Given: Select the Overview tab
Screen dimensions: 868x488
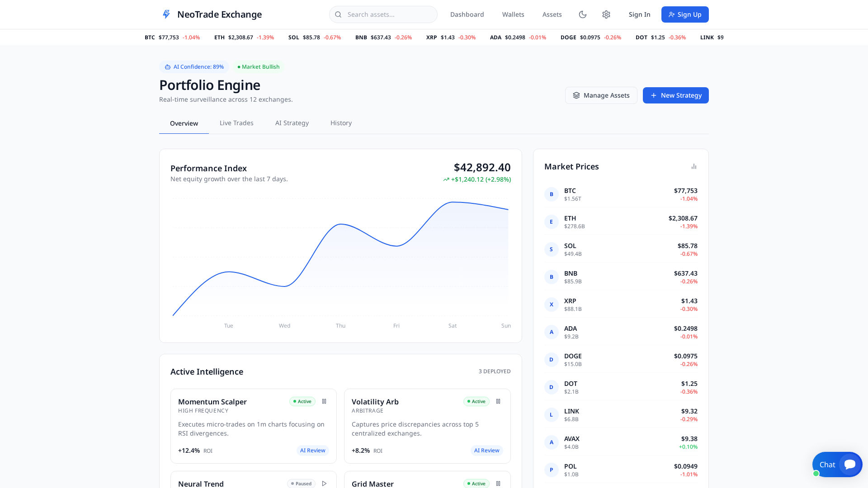Looking at the screenshot, I should point(184,123).
